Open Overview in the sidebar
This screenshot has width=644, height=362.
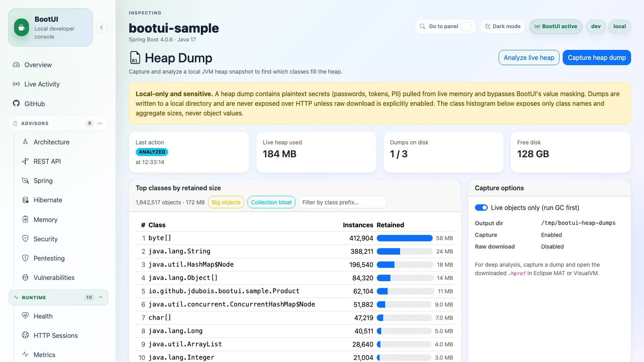(58, 65)
